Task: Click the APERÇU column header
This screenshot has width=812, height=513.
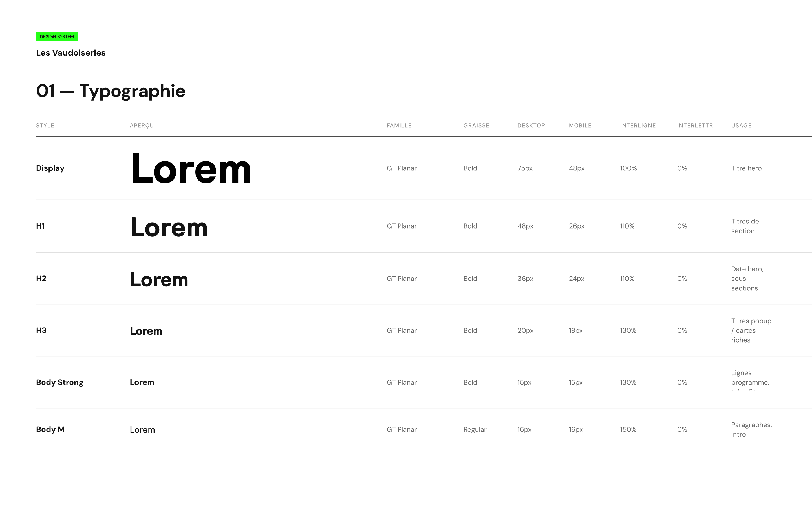Action: tap(142, 126)
